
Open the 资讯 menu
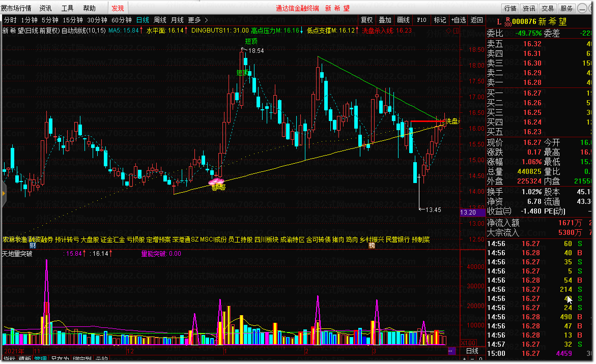pos(45,8)
